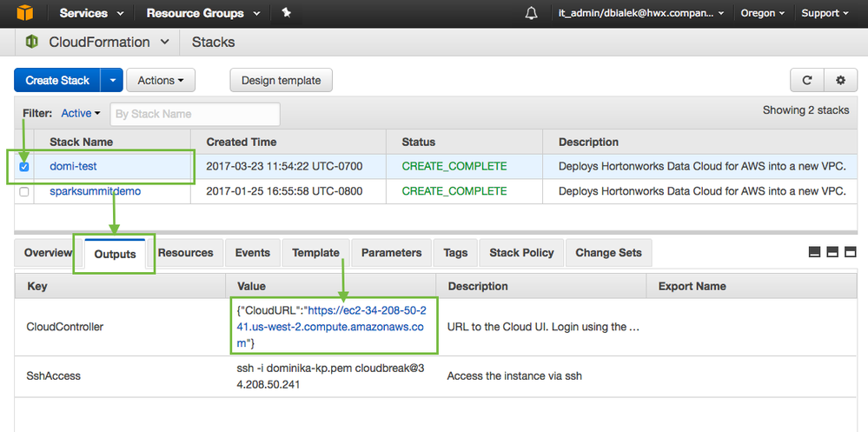The image size is (868, 432).
Task: Check the sparksummitdemo stack checkbox
Action: click(24, 191)
